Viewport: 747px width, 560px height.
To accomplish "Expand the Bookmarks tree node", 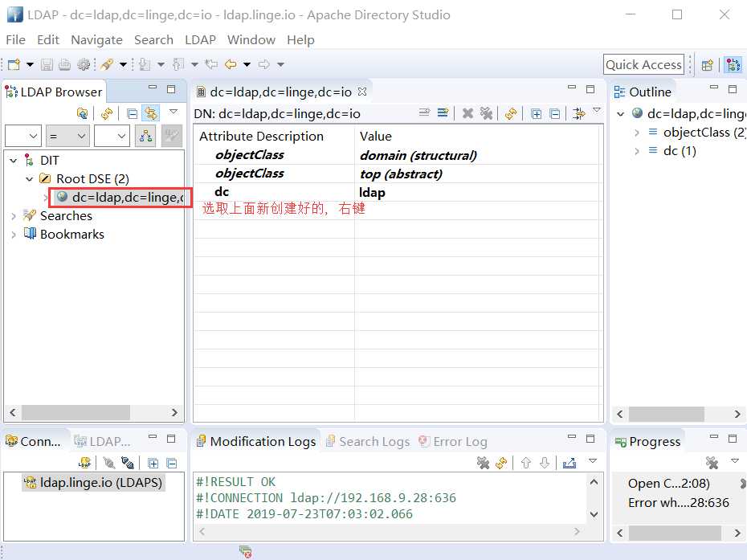I will click(x=14, y=235).
